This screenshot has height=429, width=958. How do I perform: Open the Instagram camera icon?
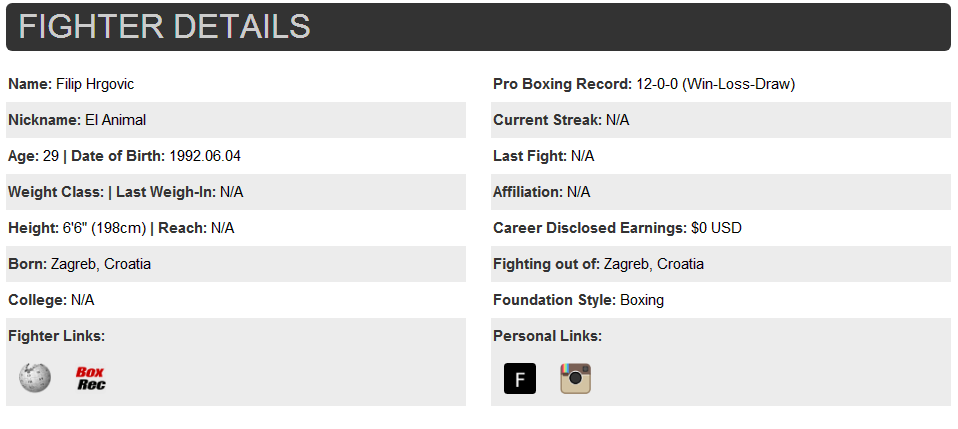tap(576, 378)
